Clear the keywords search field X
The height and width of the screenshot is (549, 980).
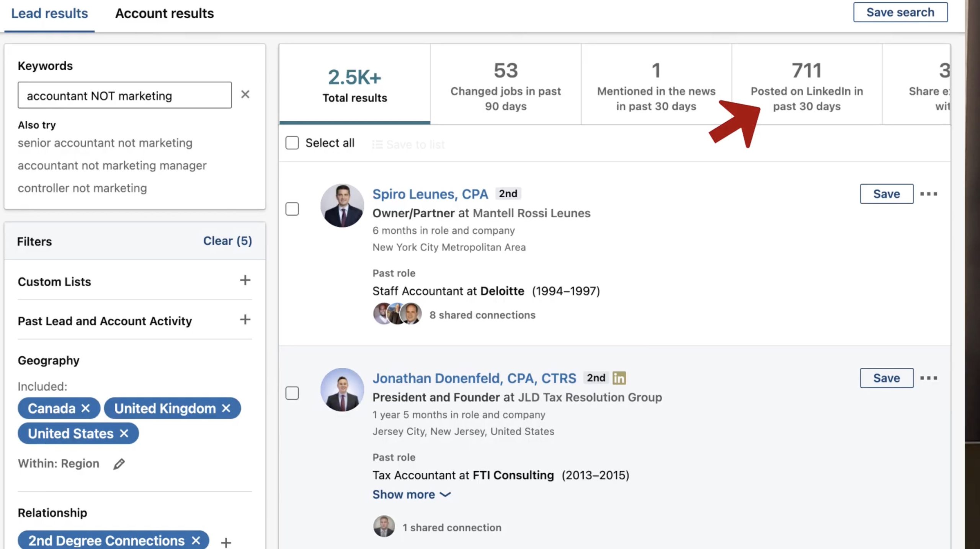tap(245, 94)
